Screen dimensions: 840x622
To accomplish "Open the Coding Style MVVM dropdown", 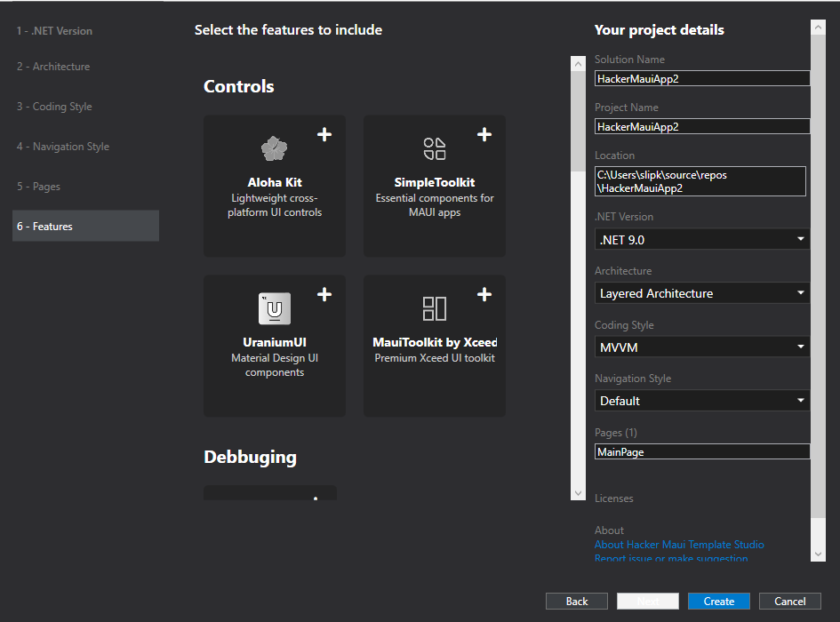I will pos(701,347).
